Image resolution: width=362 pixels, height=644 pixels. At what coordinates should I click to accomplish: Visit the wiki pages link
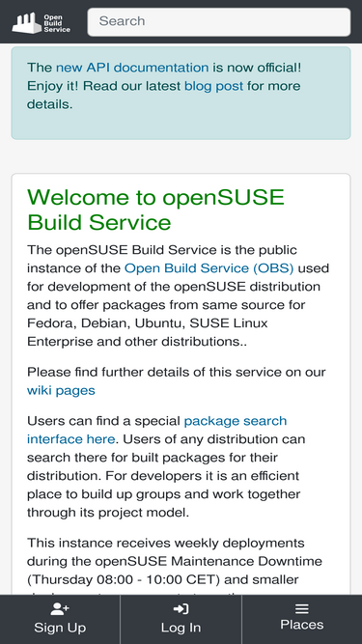61,390
